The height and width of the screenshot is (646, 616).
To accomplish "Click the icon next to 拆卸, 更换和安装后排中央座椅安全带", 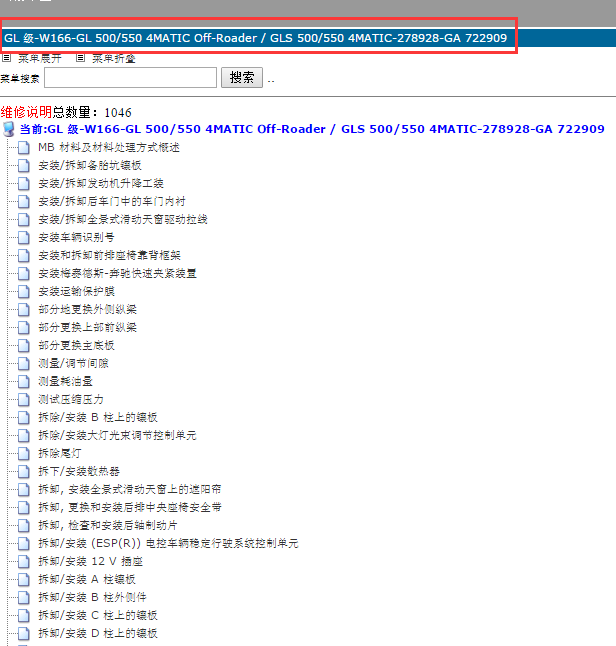I will pos(24,508).
